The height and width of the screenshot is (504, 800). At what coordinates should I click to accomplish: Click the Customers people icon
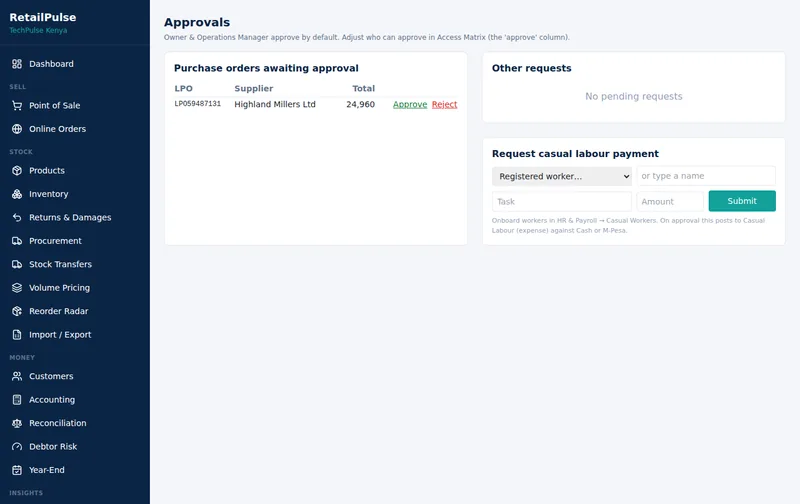point(17,376)
